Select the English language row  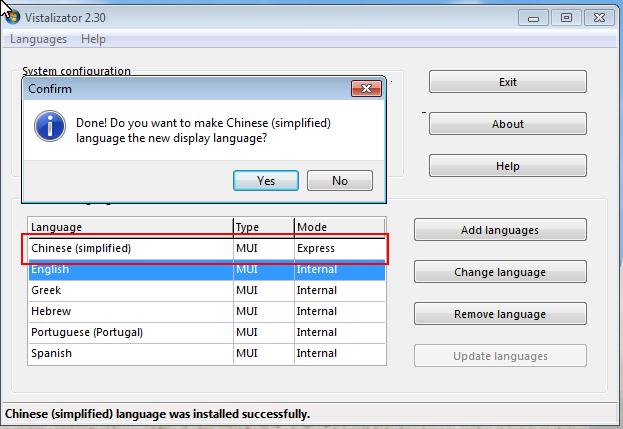point(207,270)
